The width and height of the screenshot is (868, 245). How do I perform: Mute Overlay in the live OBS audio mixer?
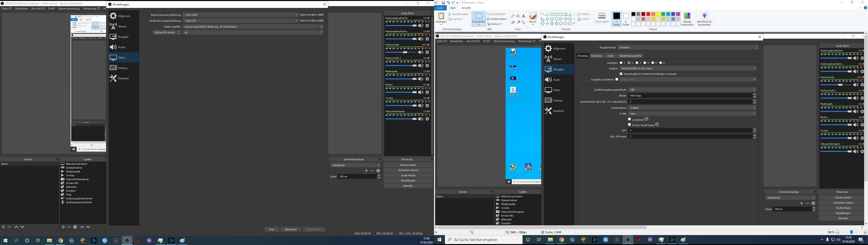420,106
